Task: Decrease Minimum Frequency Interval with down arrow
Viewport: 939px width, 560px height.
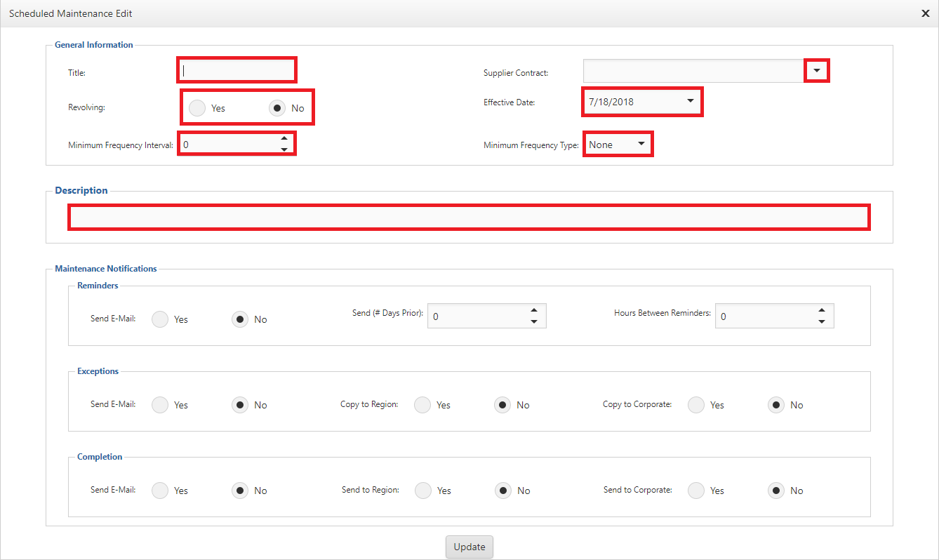Action: [x=284, y=149]
